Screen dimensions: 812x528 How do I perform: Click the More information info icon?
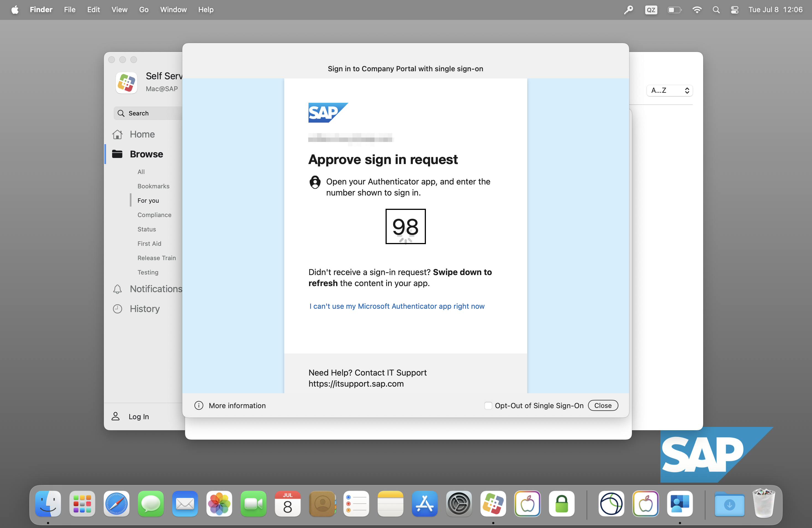pos(199,406)
